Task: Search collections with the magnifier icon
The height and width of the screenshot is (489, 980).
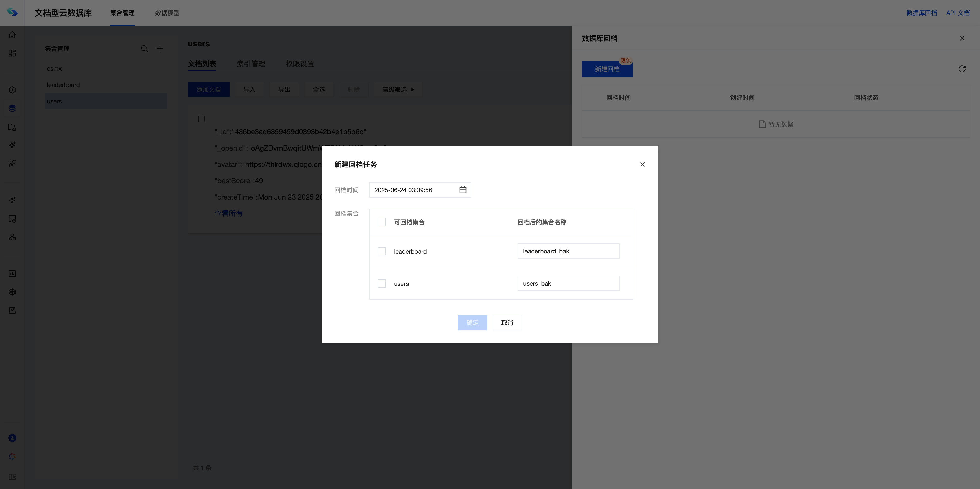Action: pos(144,48)
